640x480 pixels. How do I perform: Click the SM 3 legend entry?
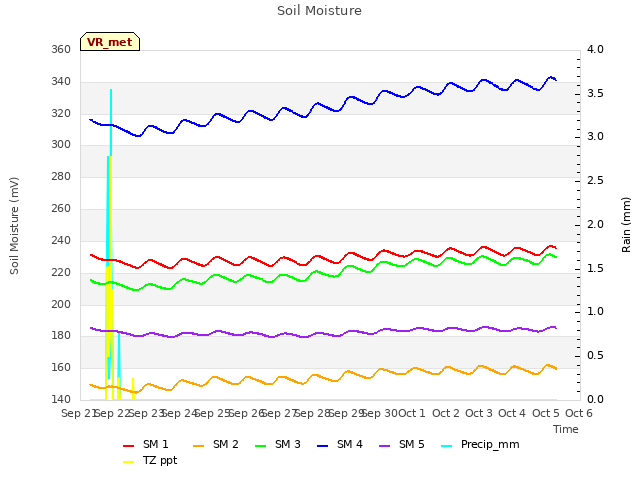(x=278, y=444)
